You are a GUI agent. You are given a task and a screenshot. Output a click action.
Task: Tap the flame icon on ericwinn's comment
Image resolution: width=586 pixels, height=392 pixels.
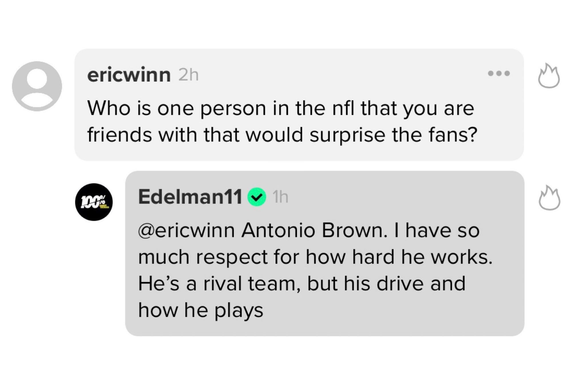click(x=549, y=76)
